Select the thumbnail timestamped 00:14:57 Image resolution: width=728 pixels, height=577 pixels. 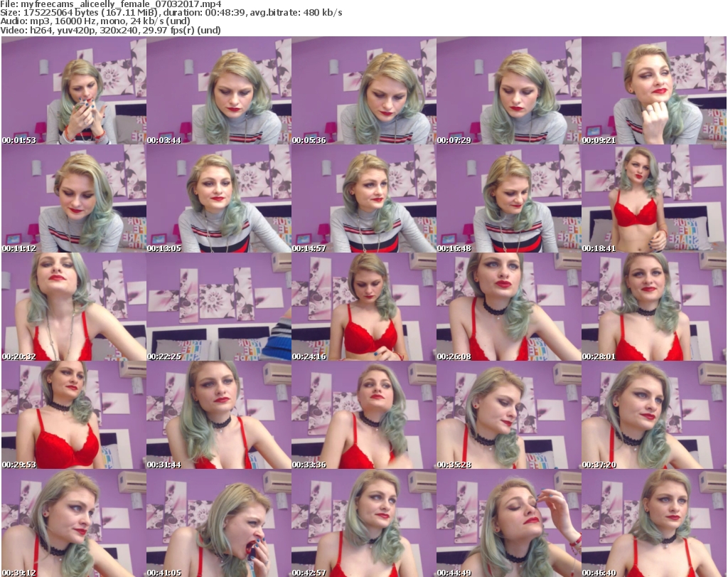point(363,198)
